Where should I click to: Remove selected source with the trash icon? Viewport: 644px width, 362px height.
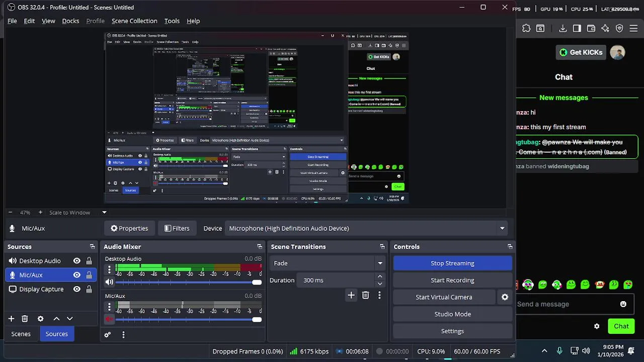pos(25,319)
